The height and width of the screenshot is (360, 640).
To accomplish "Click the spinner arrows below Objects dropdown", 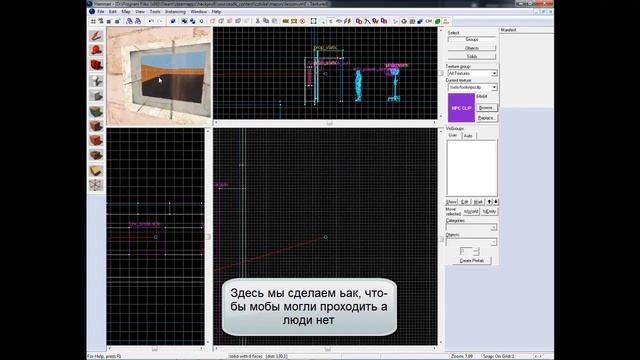I will coord(476,251).
